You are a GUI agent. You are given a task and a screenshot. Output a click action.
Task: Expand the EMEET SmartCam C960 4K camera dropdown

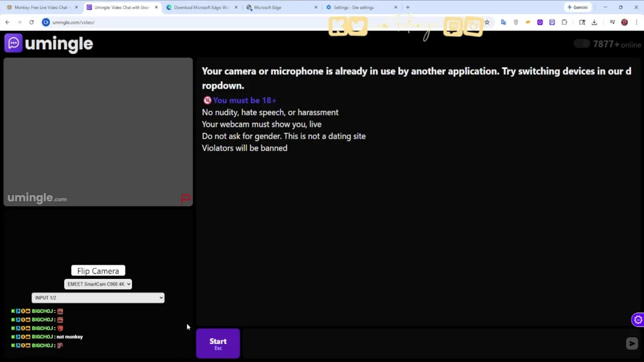(98, 284)
